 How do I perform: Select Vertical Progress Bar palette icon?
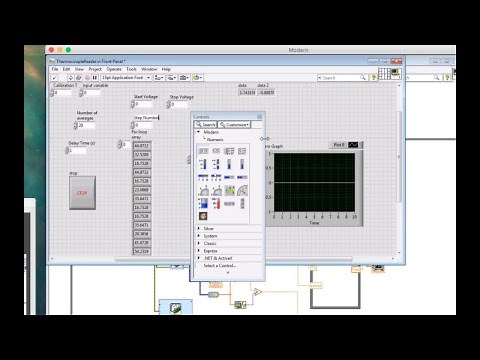229,164
